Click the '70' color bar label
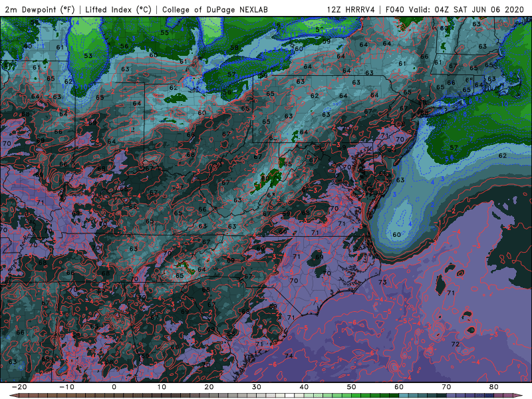The image size is (532, 399). [446, 387]
